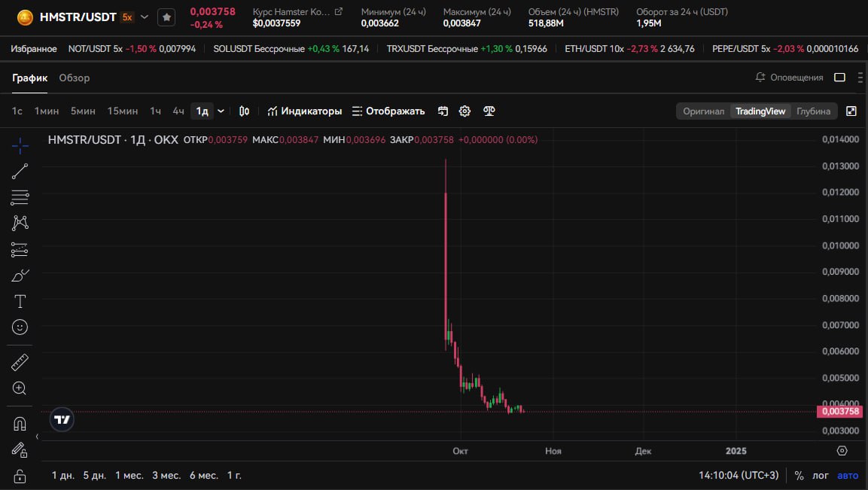
Task: Click the 5x leverage badge
Action: coord(127,17)
